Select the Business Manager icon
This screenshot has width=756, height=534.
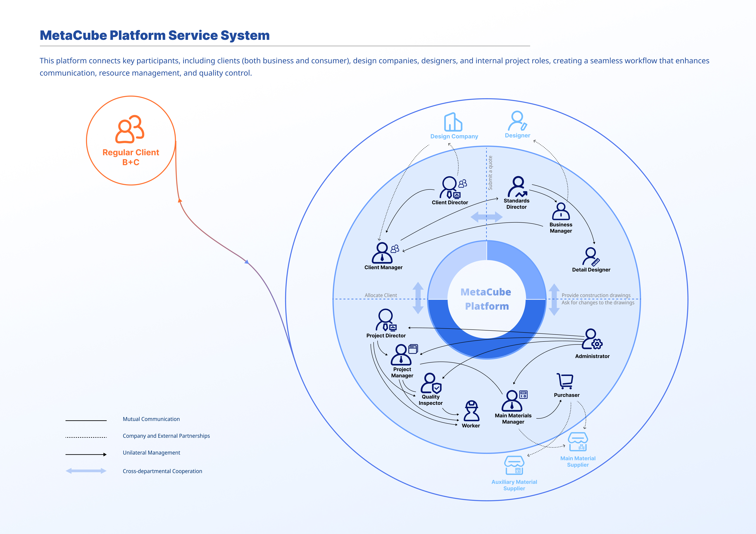click(561, 212)
